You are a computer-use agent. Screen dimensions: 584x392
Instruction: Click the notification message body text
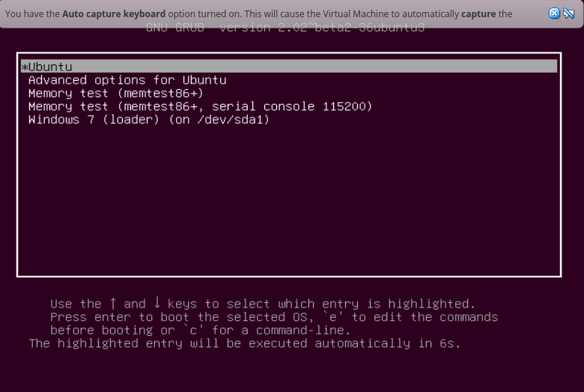click(x=258, y=14)
